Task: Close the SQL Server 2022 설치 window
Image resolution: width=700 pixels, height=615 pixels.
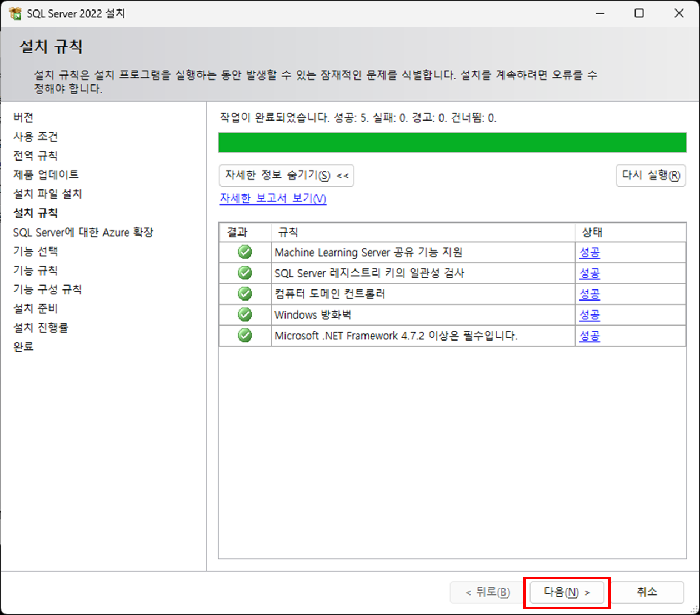Action: 679,13
